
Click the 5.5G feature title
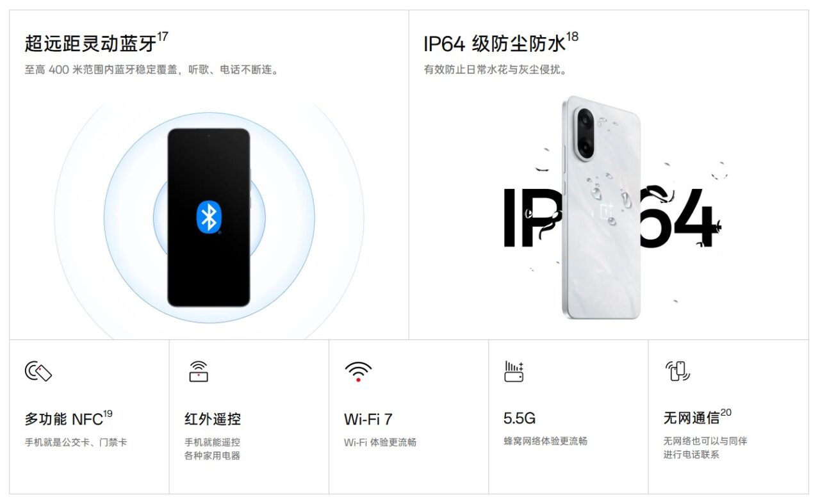[x=520, y=419]
